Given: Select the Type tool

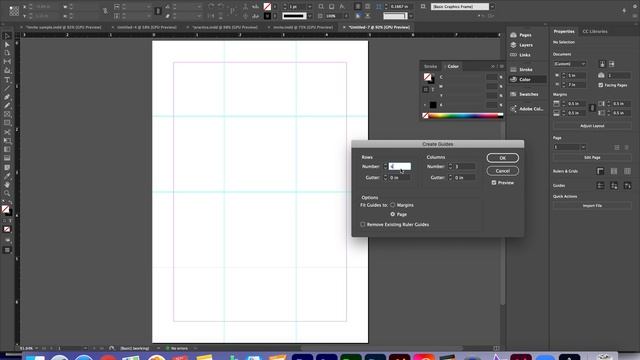Looking at the screenshot, I should click(7, 80).
